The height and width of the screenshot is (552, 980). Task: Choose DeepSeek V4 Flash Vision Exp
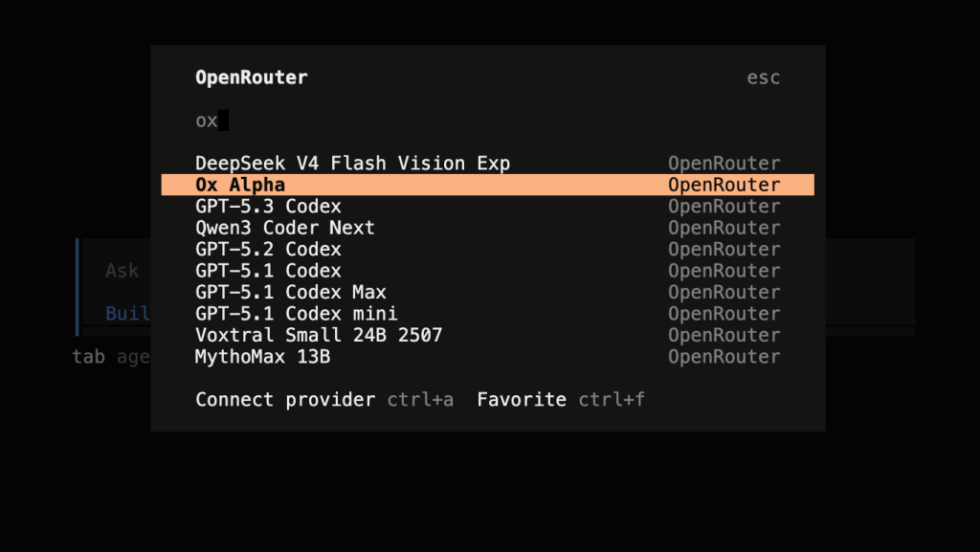point(487,164)
